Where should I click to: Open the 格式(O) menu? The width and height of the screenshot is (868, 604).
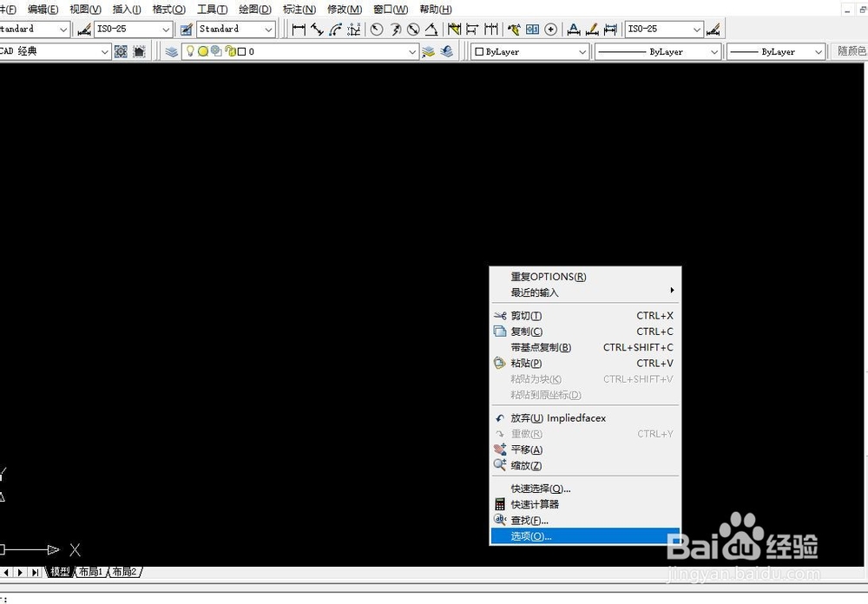pyautogui.click(x=169, y=10)
